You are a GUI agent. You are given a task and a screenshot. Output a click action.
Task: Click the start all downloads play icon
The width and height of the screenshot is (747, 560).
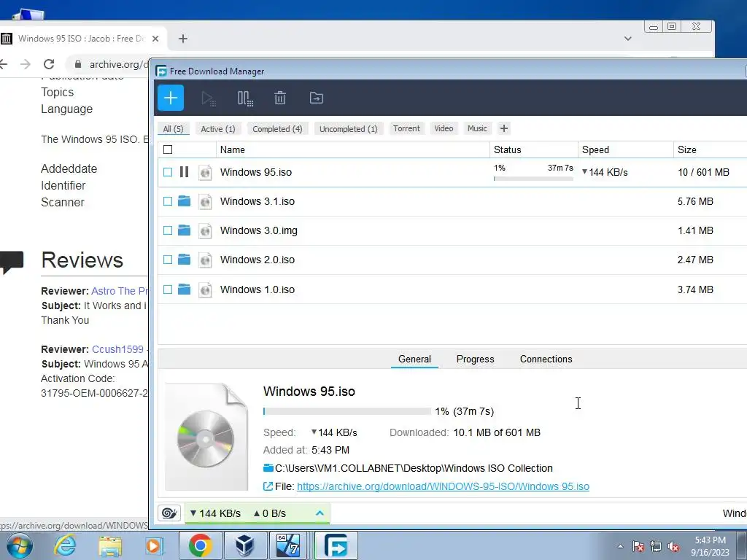pos(208,98)
